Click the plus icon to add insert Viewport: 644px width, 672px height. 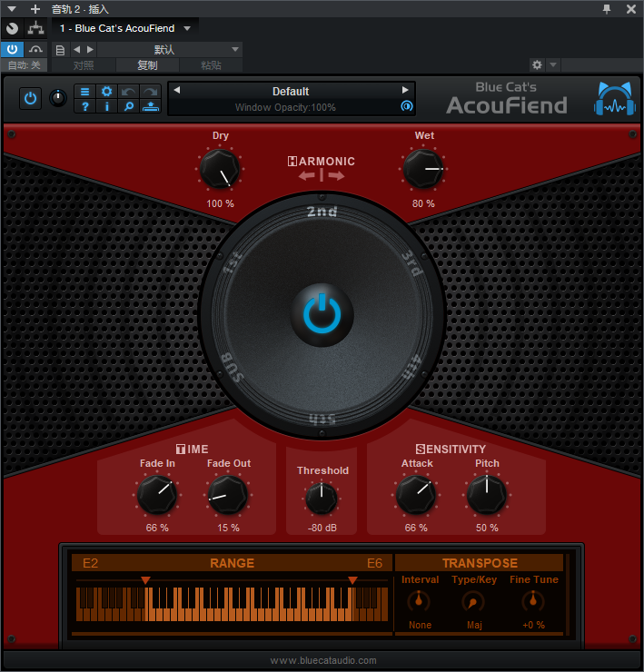point(35,8)
